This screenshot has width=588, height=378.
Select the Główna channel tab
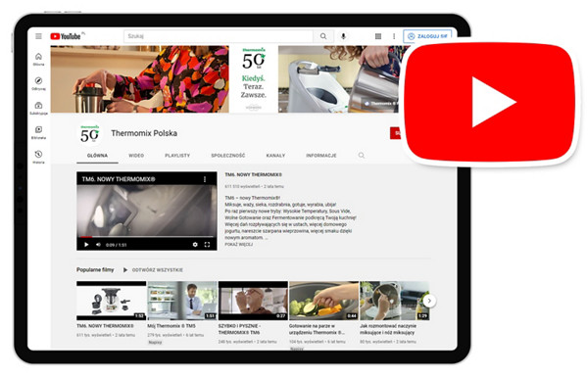click(x=97, y=156)
